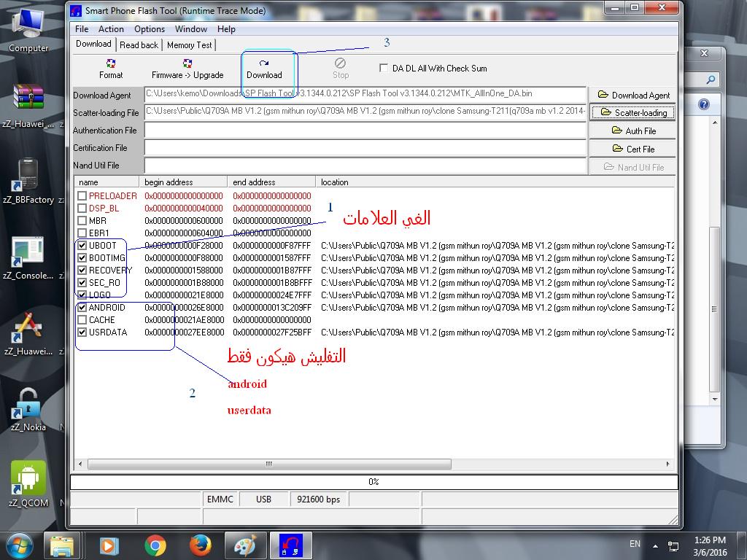The width and height of the screenshot is (747, 560).
Task: Click the Authentication File input field
Action: click(365, 130)
